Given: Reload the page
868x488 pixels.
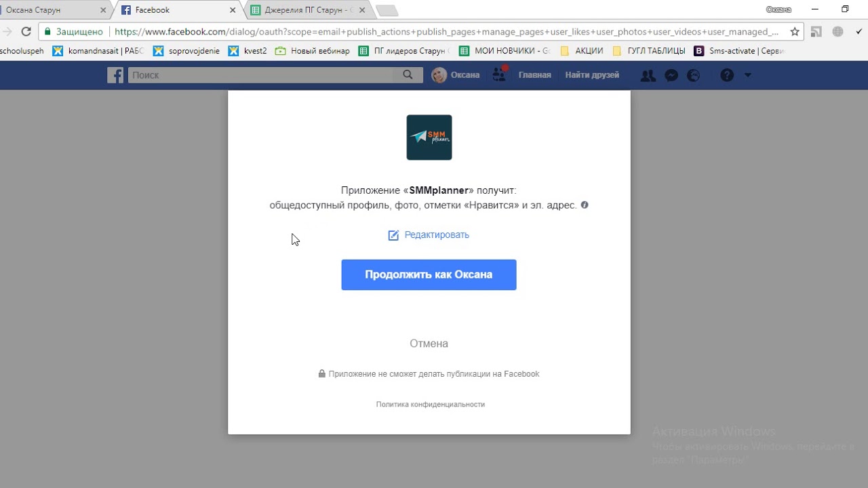Looking at the screenshot, I should 26,32.
